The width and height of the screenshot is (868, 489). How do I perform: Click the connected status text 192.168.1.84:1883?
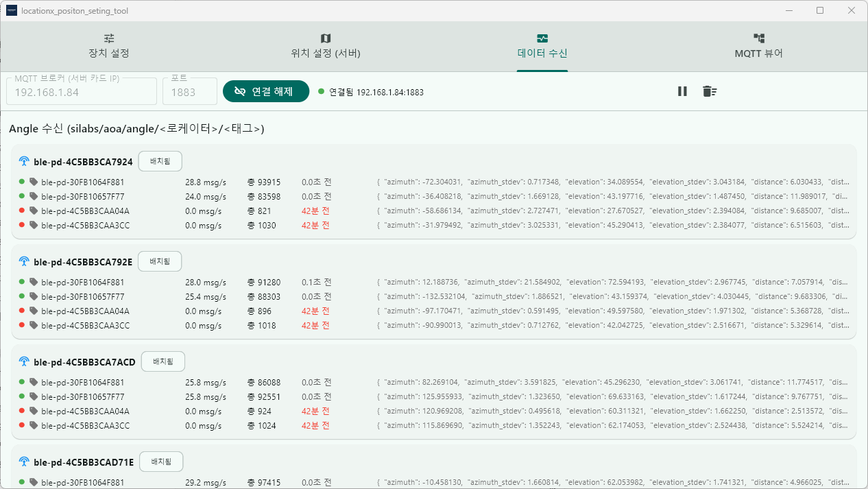376,92
